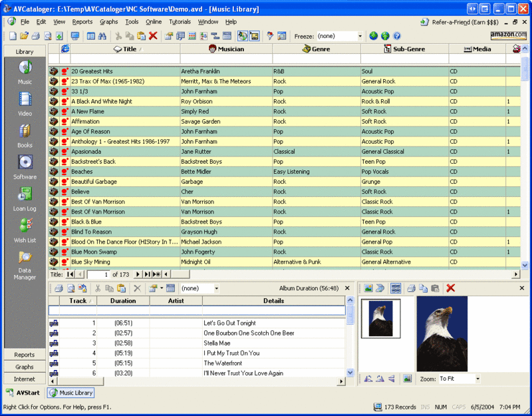532x416 pixels.
Task: Click the Paste icon in the track list toolbar
Action: tap(121, 288)
